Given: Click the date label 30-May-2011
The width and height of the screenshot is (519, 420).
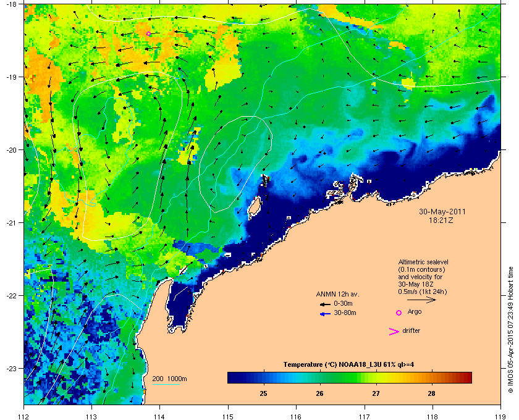Looking at the screenshot, I should (x=442, y=211).
